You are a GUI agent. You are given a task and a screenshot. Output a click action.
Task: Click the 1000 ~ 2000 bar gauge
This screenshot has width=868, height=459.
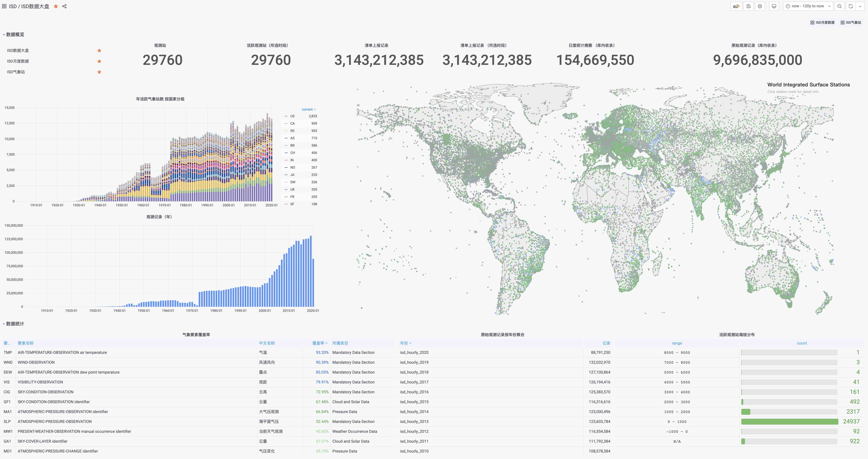(x=790, y=412)
